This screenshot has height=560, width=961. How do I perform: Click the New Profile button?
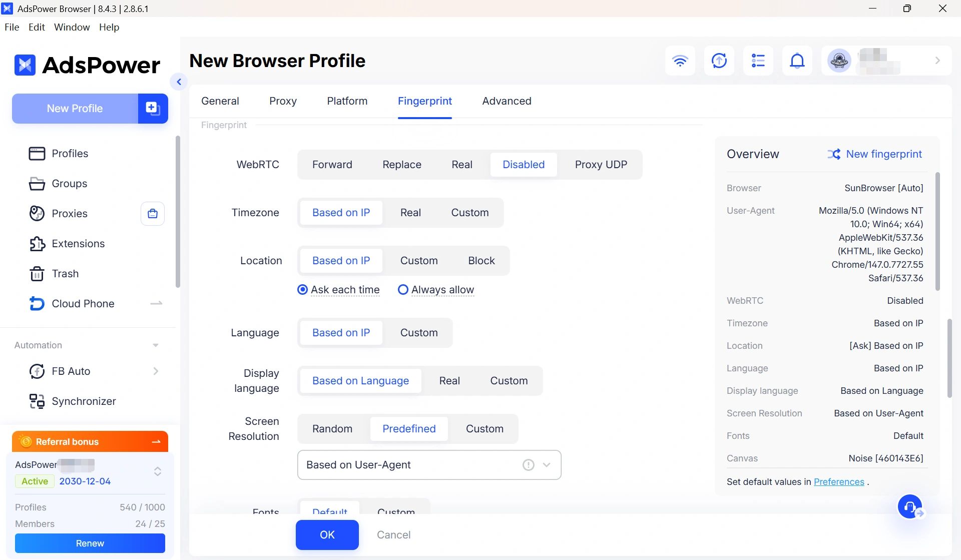(75, 108)
